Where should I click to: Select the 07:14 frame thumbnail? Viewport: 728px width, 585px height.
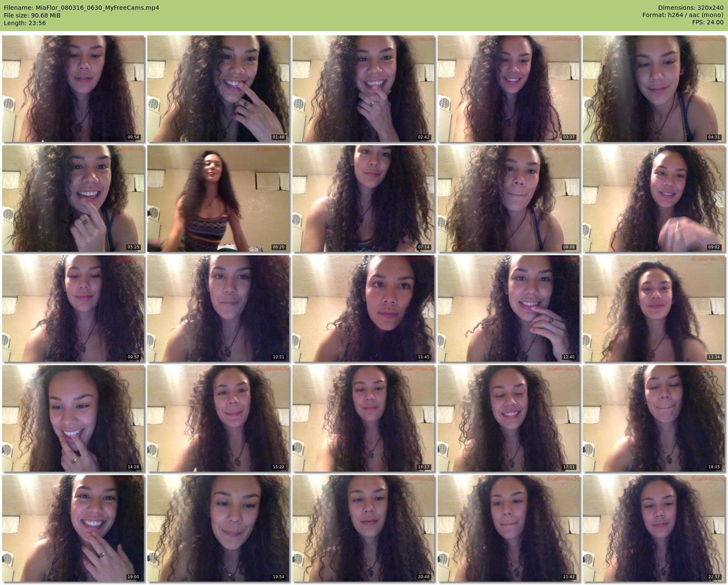click(x=364, y=199)
